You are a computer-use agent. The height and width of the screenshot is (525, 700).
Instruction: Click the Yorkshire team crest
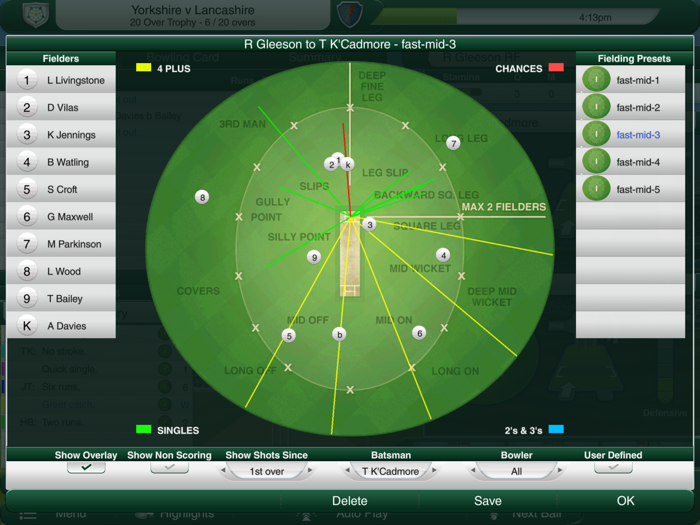tap(35, 14)
